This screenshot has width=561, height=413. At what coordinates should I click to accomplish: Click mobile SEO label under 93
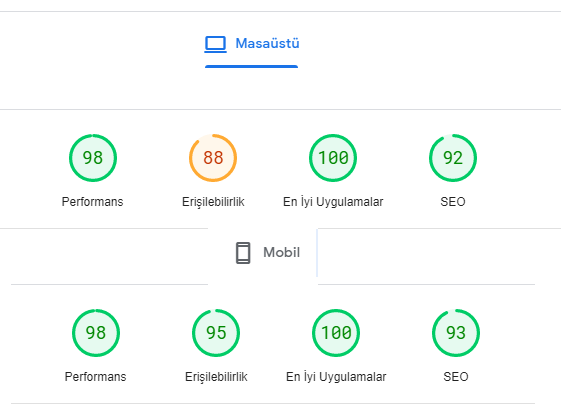(456, 376)
